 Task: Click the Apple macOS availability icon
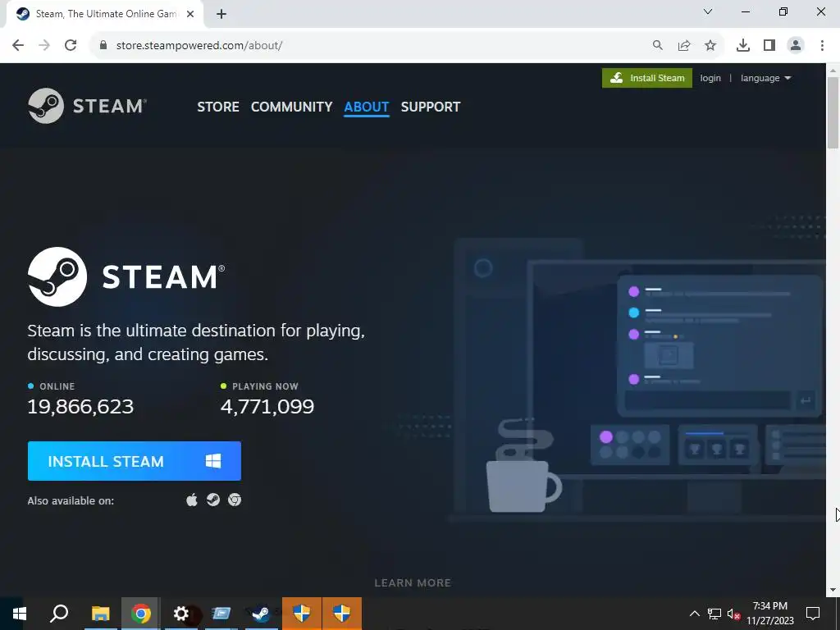[x=191, y=500]
